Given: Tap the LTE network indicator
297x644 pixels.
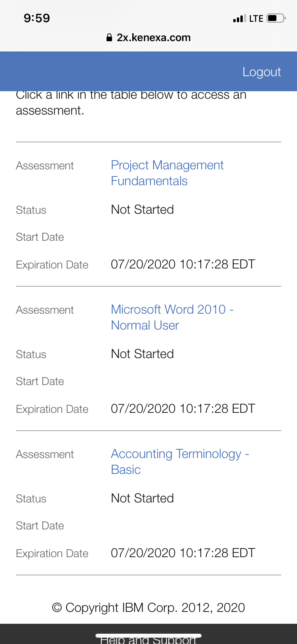Looking at the screenshot, I should 256,18.
